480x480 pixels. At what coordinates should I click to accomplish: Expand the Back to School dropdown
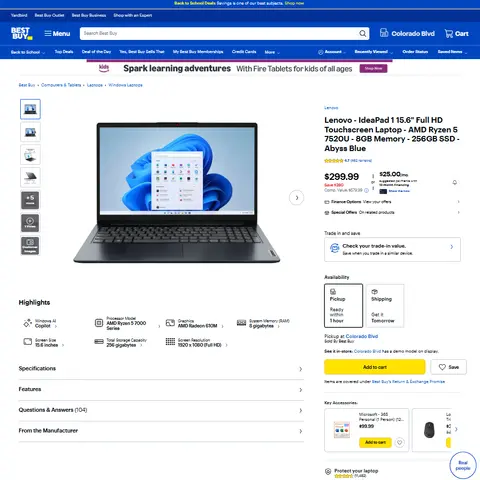pyautogui.click(x=28, y=52)
